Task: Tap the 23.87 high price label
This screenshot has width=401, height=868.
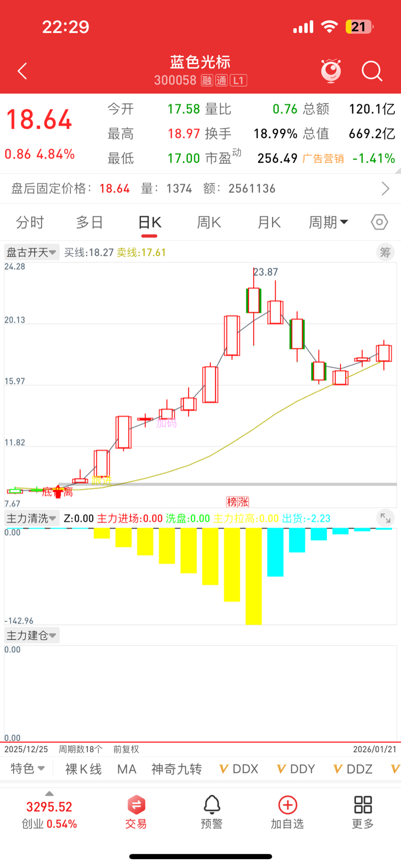Action: click(x=266, y=272)
